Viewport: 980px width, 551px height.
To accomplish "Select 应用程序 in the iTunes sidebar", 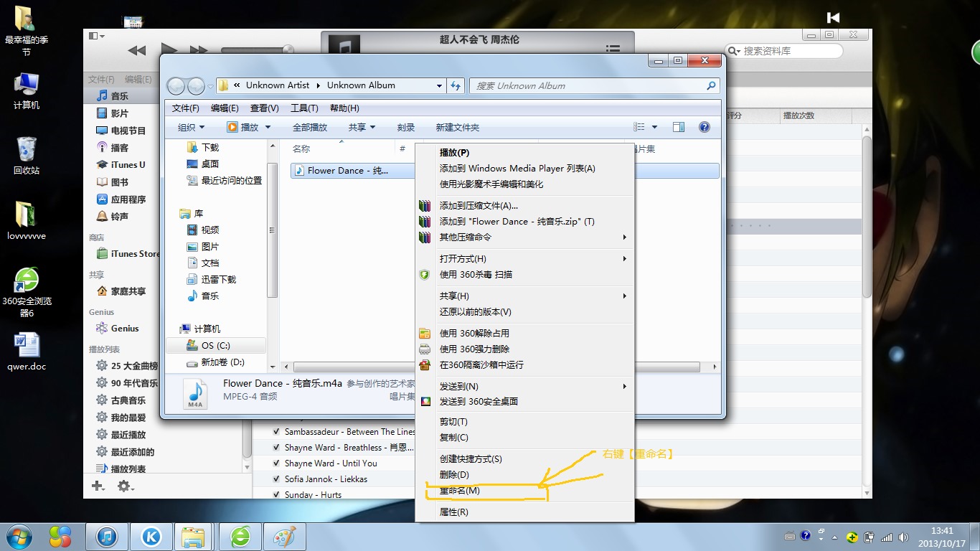I will [119, 199].
